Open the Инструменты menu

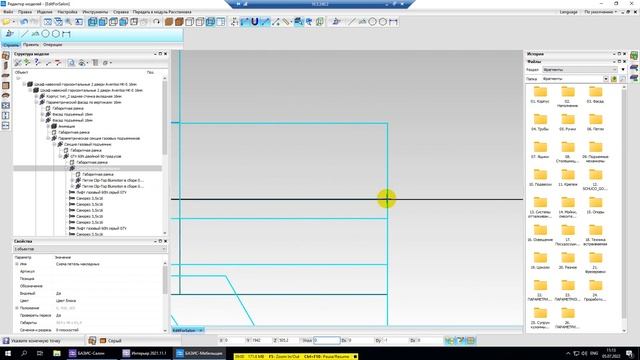[95, 12]
